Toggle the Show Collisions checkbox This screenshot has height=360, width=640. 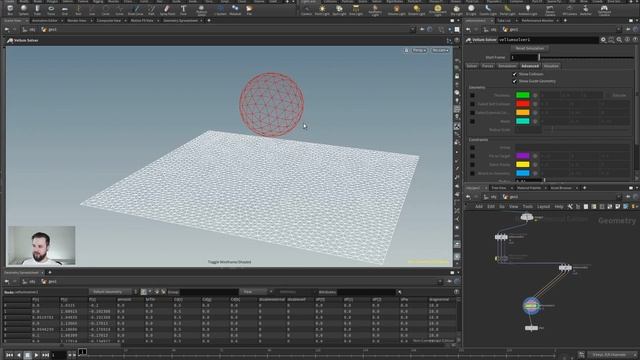[515, 74]
